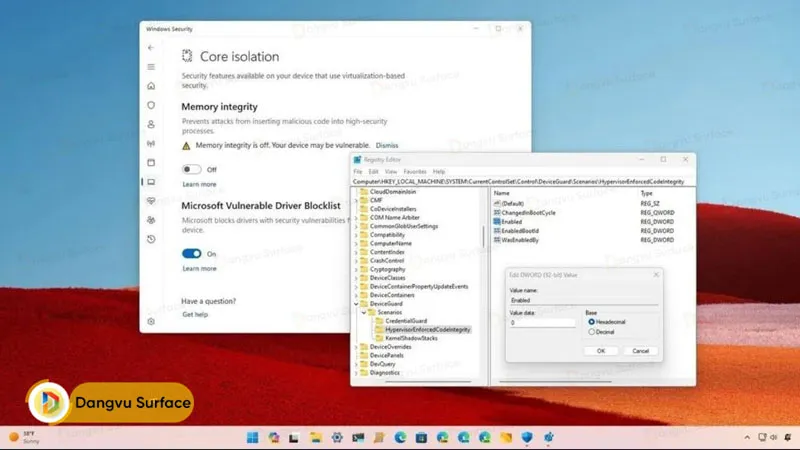This screenshot has height=450, width=800.
Task: Collapse the DeviceGuard registry key
Action: pyautogui.click(x=356, y=304)
